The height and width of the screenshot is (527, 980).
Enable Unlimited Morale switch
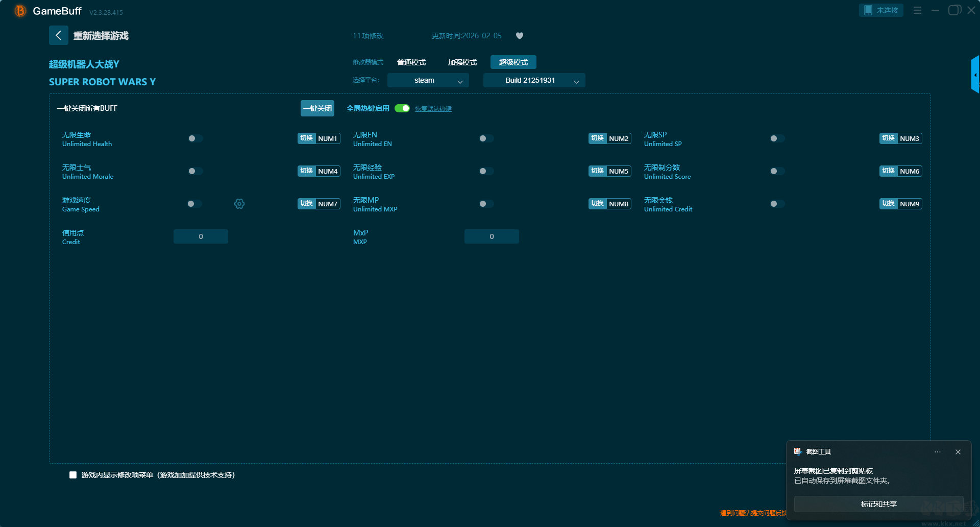pyautogui.click(x=195, y=171)
